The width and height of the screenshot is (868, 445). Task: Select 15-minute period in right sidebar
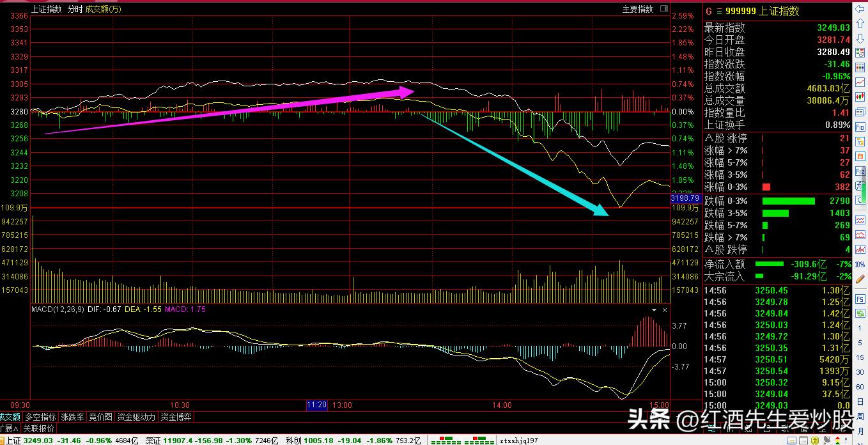(859, 357)
